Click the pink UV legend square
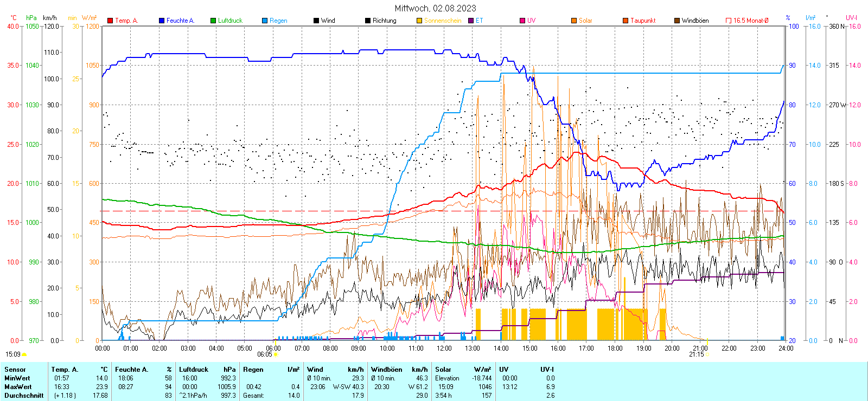 pos(522,21)
